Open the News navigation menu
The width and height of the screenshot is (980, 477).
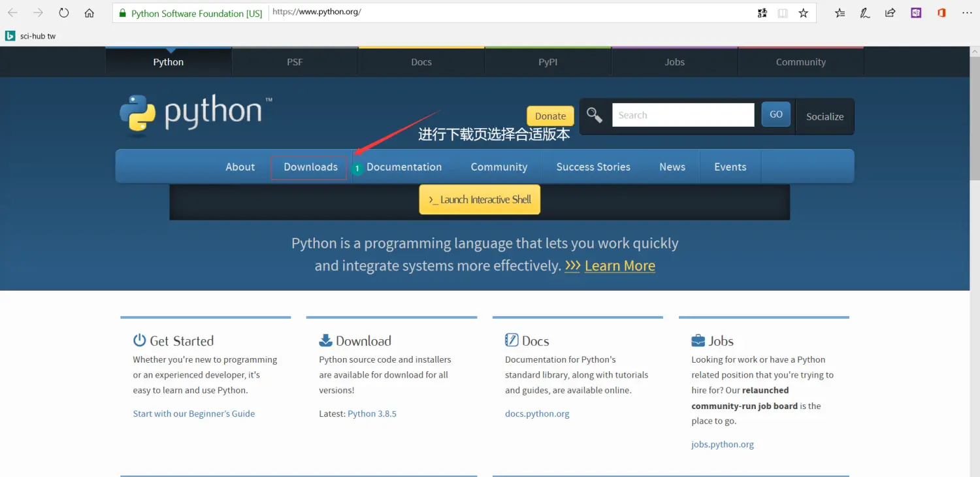coord(672,167)
